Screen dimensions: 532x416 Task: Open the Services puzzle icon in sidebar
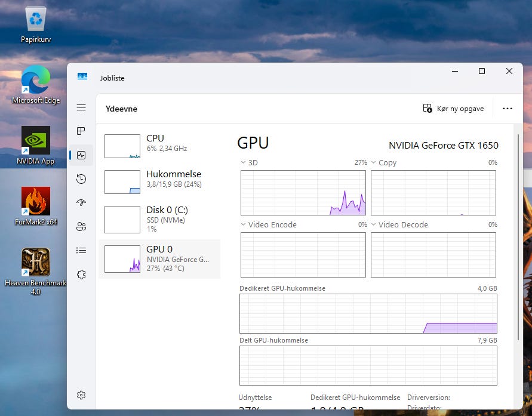[x=81, y=275]
